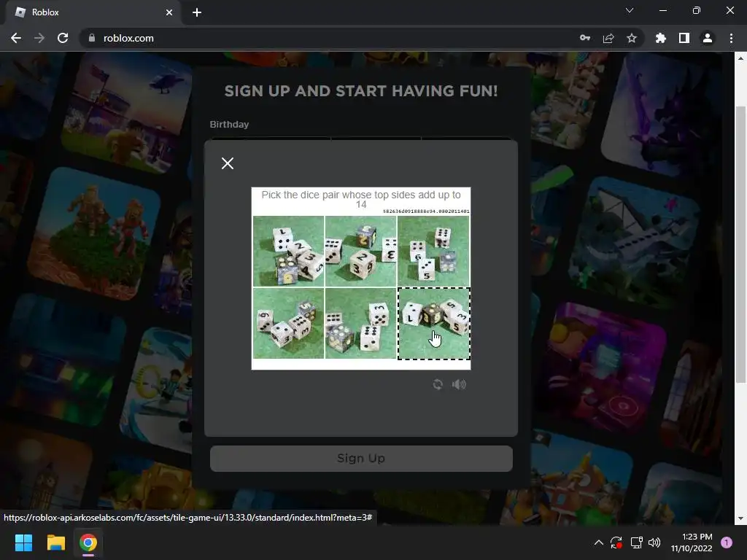The image size is (747, 560).
Task: Close the captcha dialog with X
Action: 228,163
